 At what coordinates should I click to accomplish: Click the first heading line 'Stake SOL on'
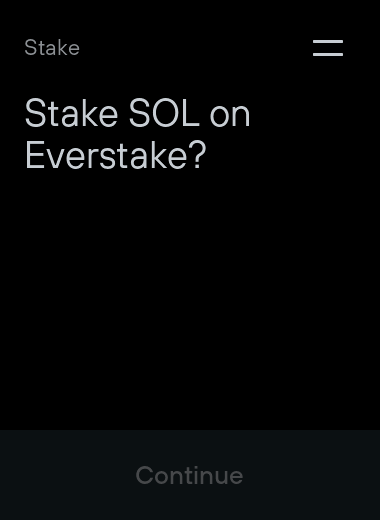point(137,113)
